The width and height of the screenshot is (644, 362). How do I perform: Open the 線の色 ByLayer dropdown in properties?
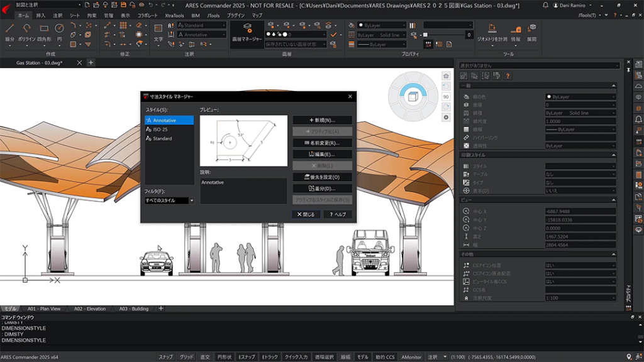[580, 97]
